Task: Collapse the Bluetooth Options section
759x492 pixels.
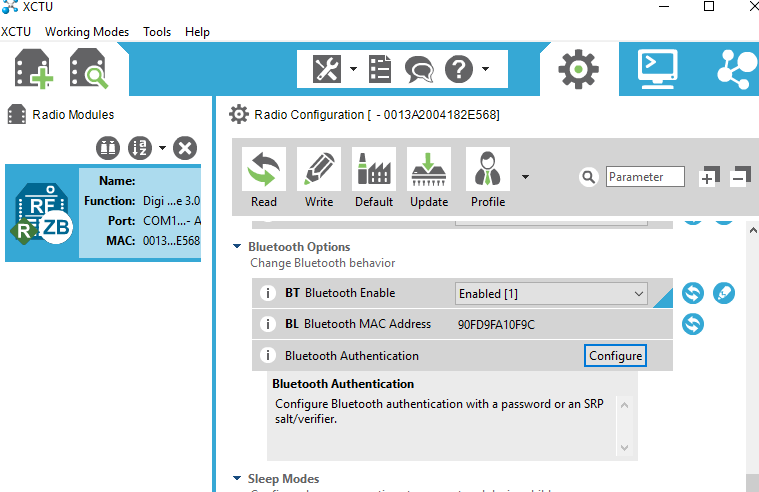Action: point(237,246)
